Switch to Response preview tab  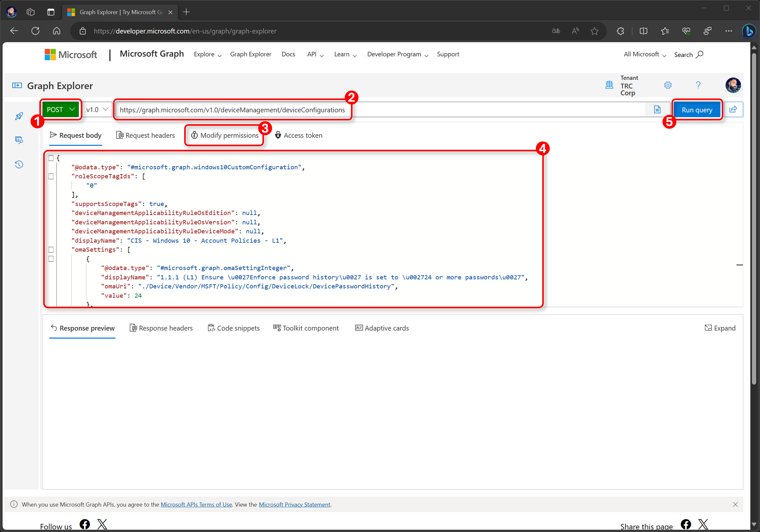pos(82,328)
